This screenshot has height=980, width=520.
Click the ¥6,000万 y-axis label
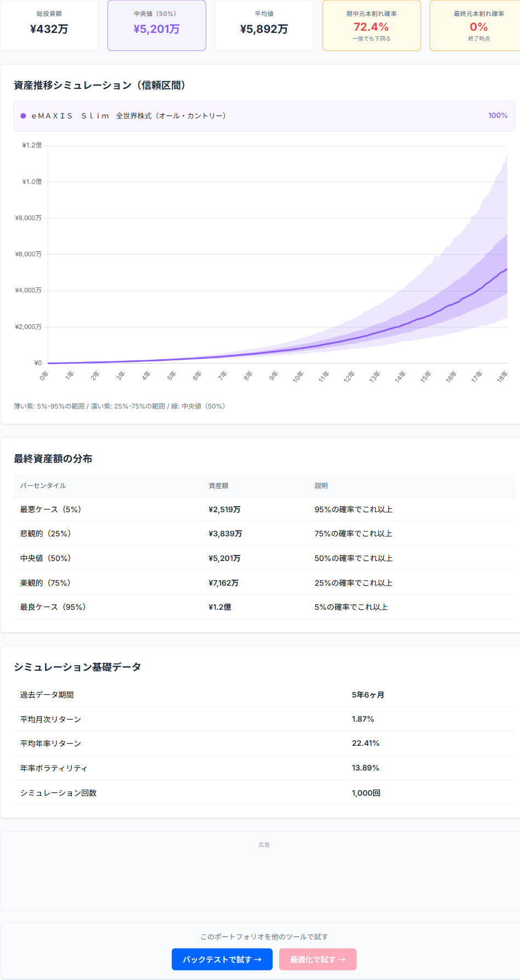tap(29, 254)
